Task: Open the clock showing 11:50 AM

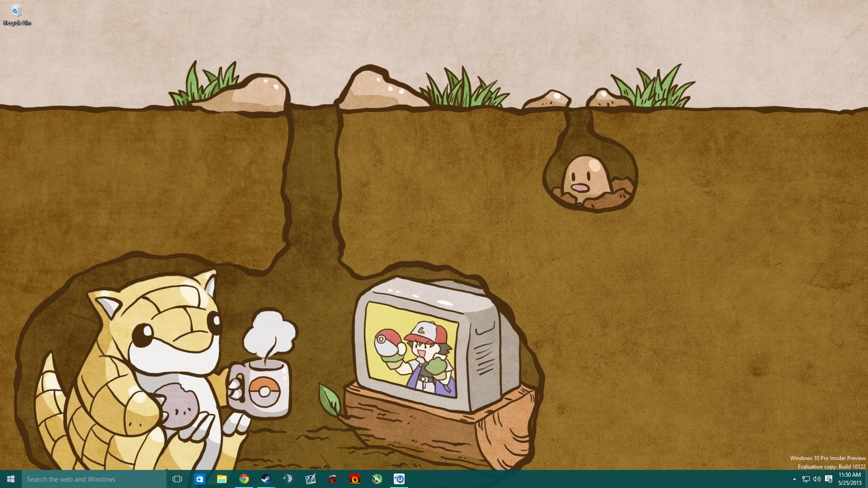Action: (x=850, y=479)
